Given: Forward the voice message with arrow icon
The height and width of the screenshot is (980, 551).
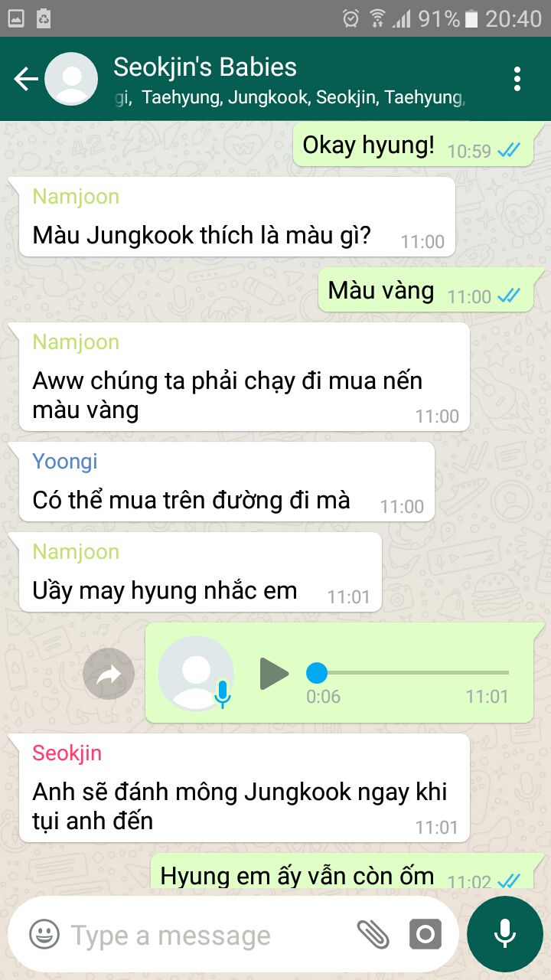Looking at the screenshot, I should click(109, 674).
